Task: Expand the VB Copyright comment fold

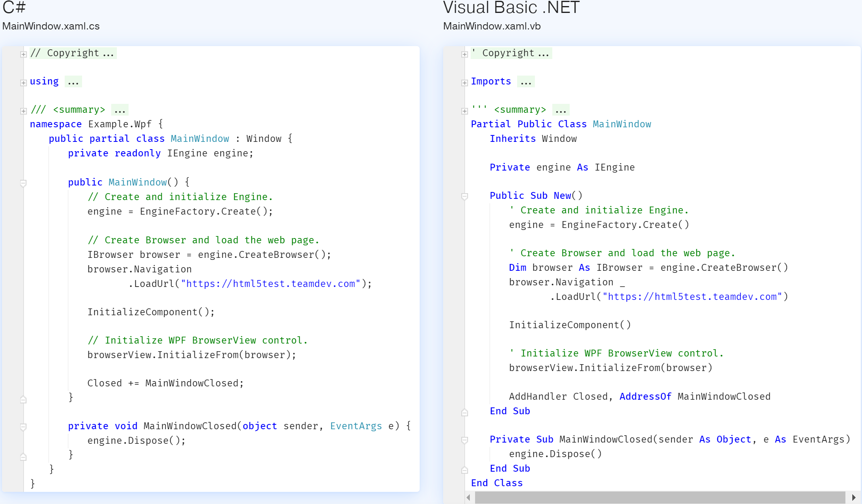Action: [x=465, y=54]
